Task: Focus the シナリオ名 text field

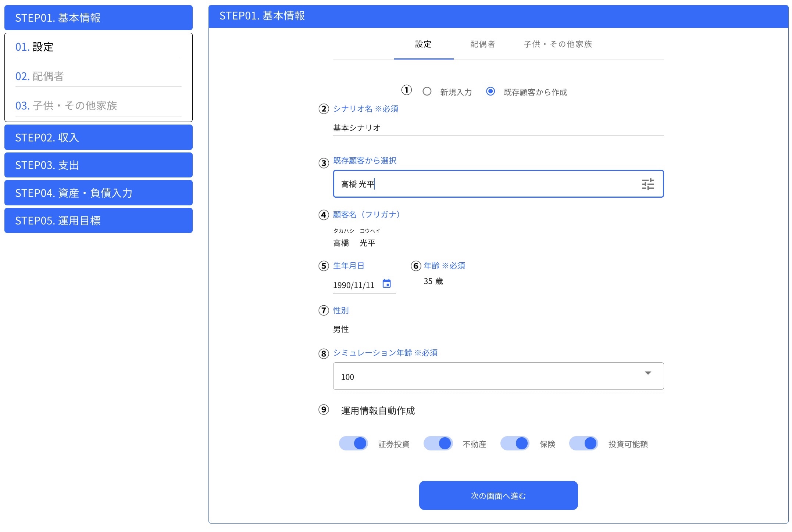Action: (498, 128)
